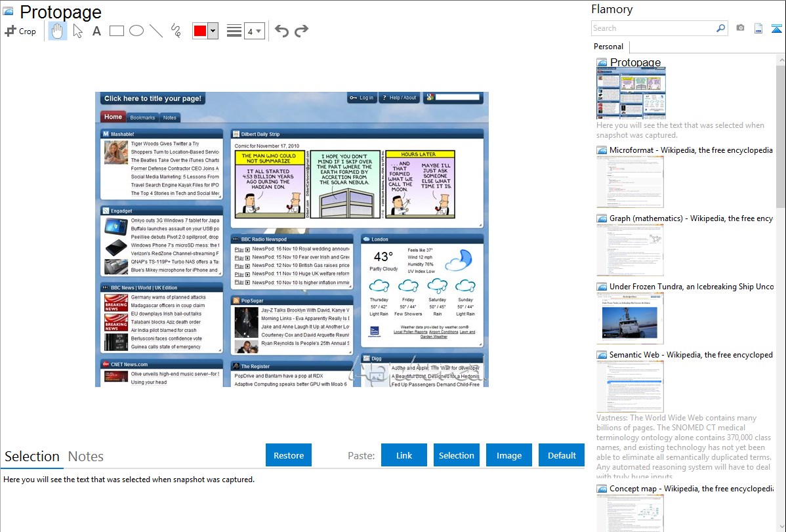Paste as Selection button
Viewport: 786px width, 532px height.
[456, 455]
